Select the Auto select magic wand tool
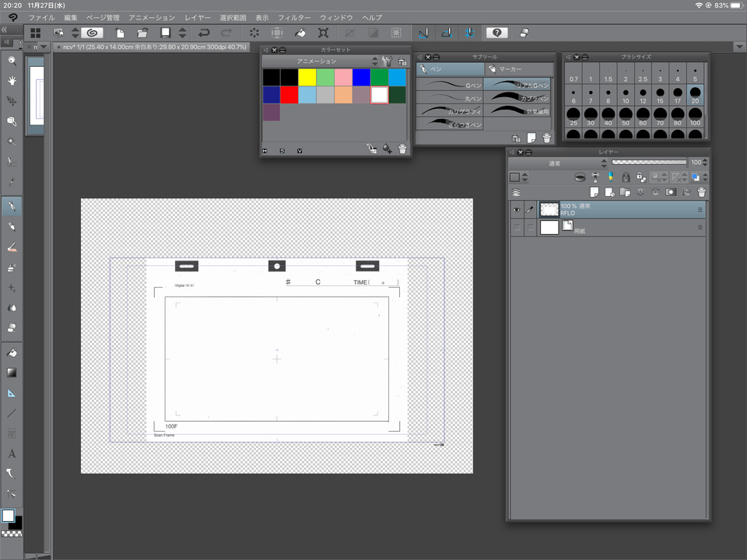This screenshot has height=560, width=747. [x=12, y=142]
